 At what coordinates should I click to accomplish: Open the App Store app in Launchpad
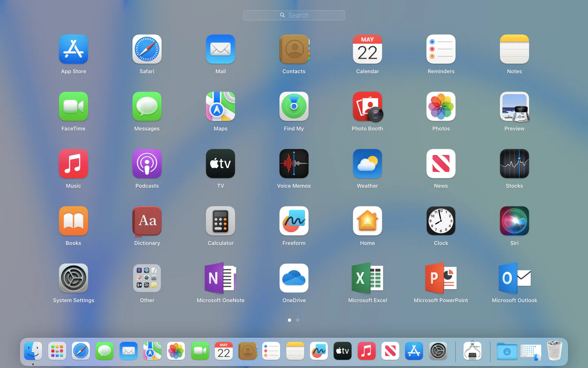click(73, 49)
